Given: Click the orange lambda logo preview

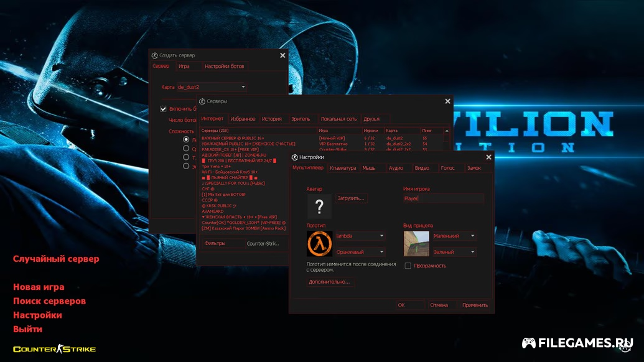Looking at the screenshot, I should [319, 243].
